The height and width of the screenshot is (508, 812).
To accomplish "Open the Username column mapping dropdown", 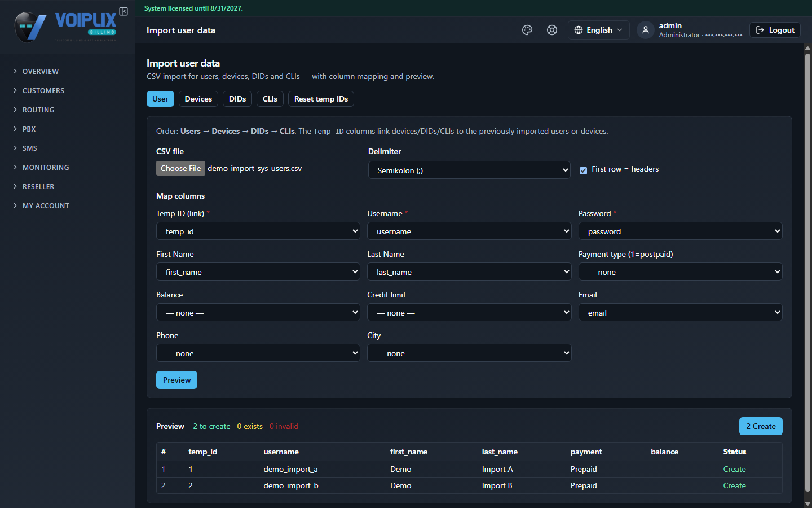I will [x=469, y=231].
